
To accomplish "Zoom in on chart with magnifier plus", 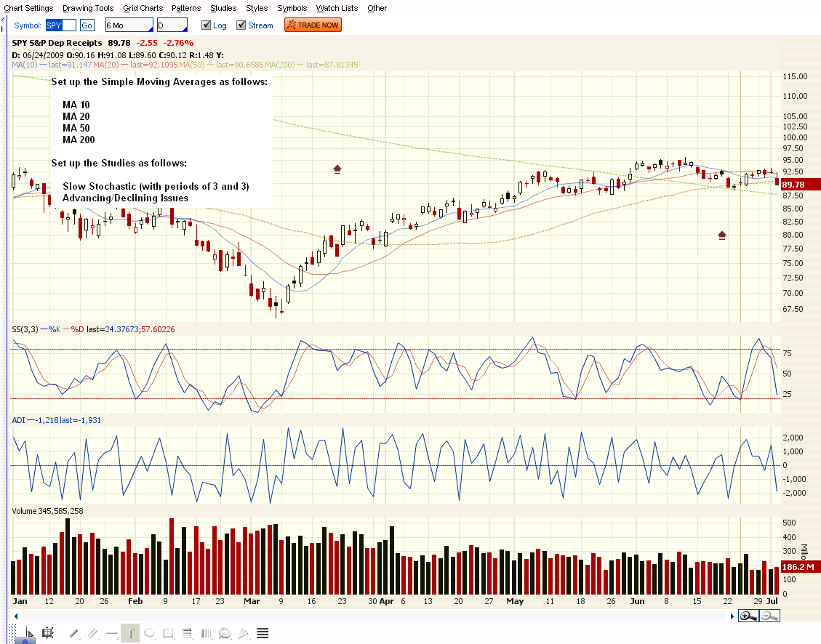I will pos(748,616).
